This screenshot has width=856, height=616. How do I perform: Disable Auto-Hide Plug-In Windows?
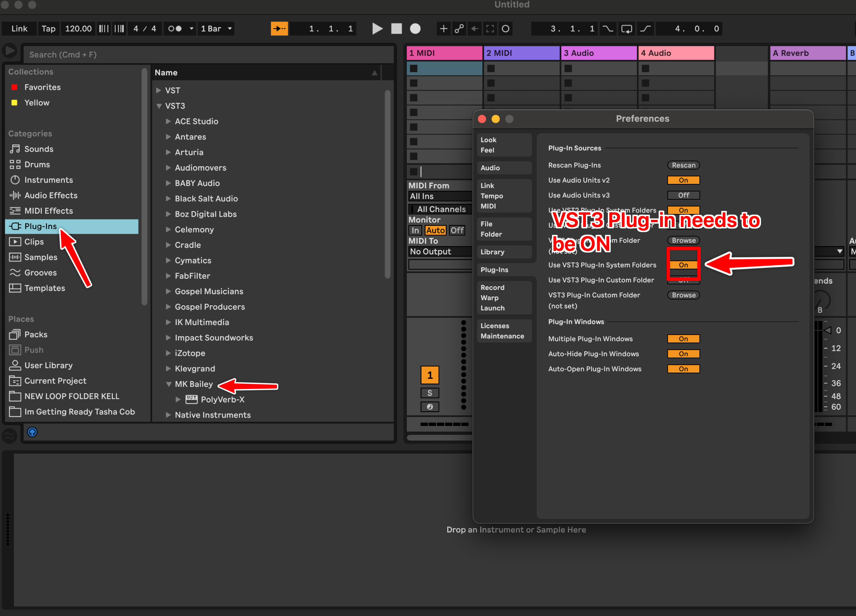(683, 354)
